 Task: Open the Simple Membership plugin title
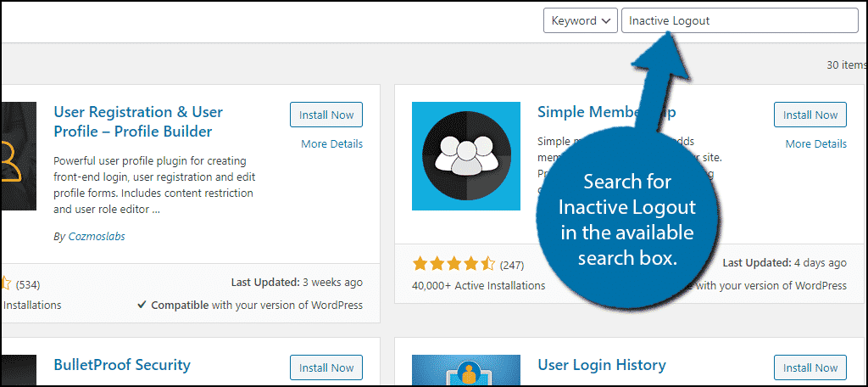click(607, 111)
